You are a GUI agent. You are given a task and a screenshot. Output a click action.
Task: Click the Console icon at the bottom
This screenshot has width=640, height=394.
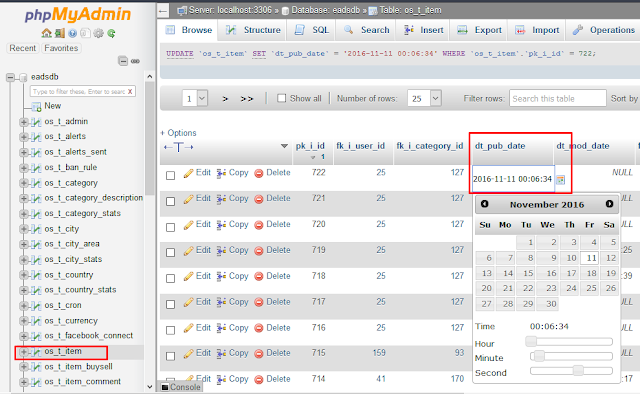coord(164,387)
